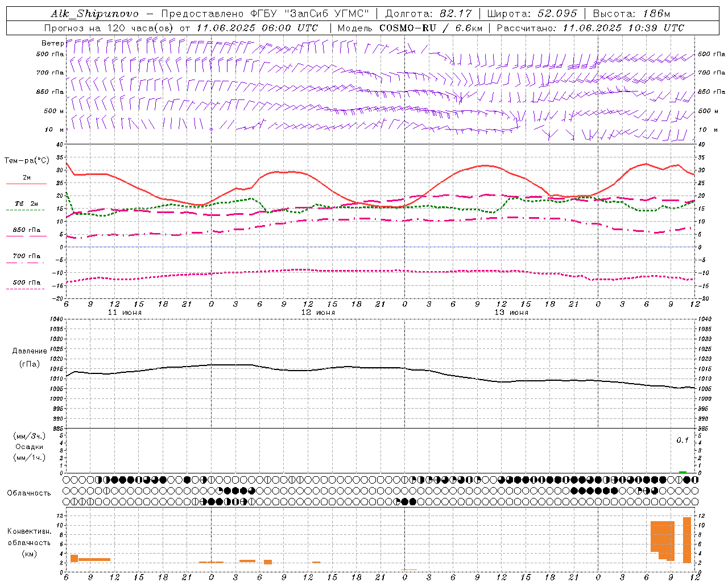728x582 pixels.
Task: Click the Высота: 186м label
Action: 631,14
